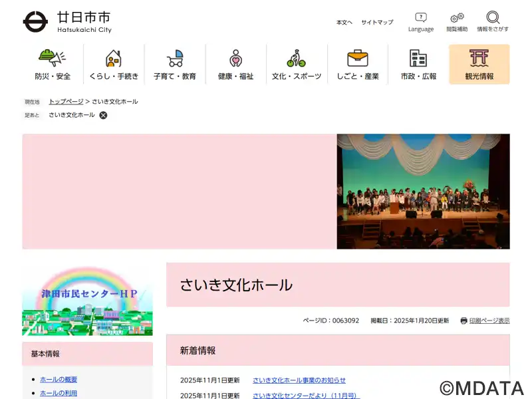
Task: Click the 基本情報 sidebar heading
Action: (x=45, y=354)
